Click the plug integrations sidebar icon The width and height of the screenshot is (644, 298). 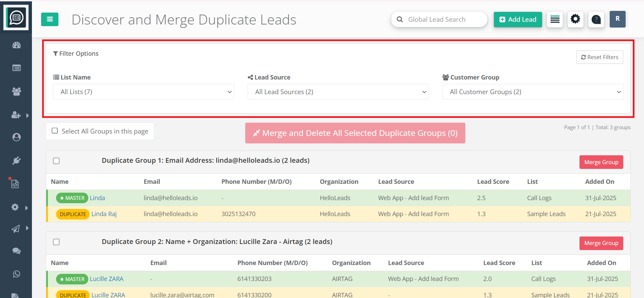pos(16,160)
